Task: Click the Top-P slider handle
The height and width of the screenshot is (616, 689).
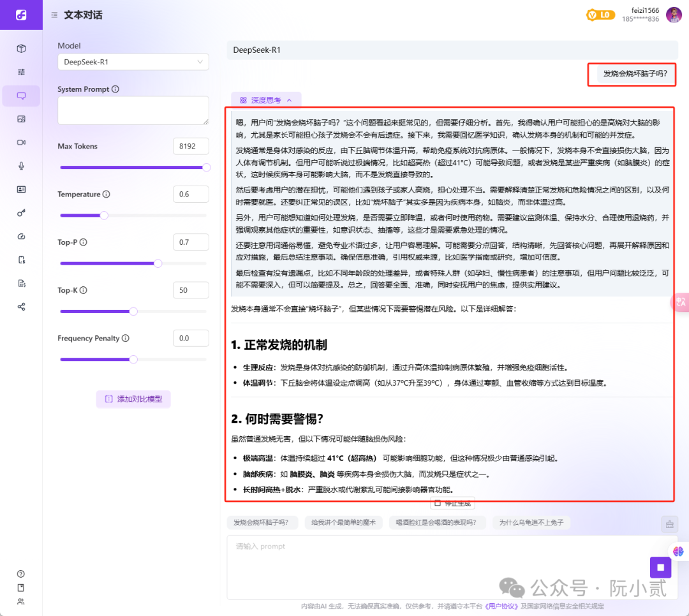Action: click(158, 263)
